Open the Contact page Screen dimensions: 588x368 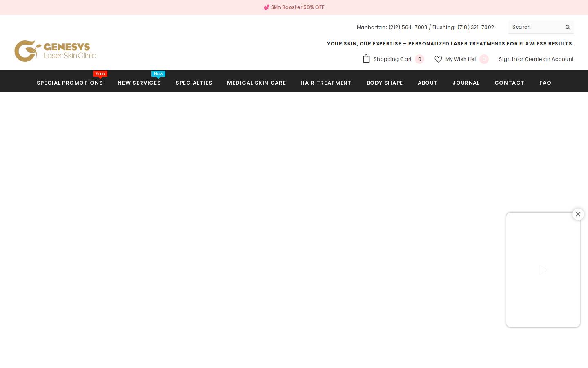pyautogui.click(x=510, y=83)
